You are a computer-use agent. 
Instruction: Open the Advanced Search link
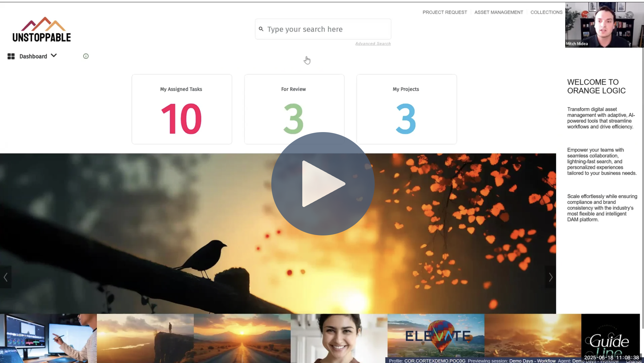pos(373,44)
